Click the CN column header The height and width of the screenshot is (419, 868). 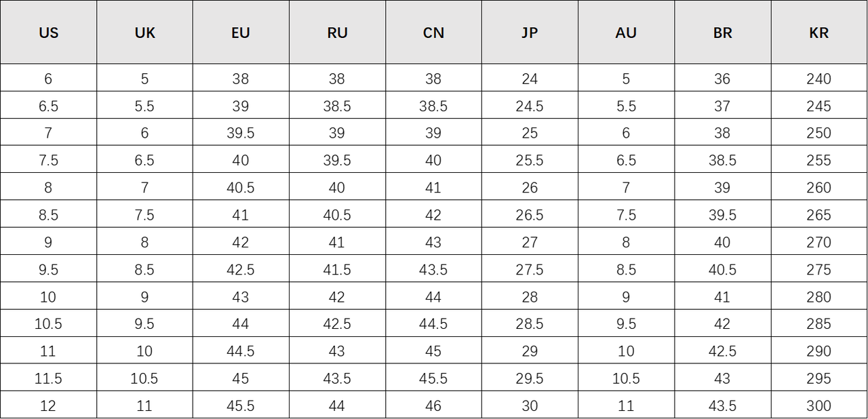coord(433,33)
